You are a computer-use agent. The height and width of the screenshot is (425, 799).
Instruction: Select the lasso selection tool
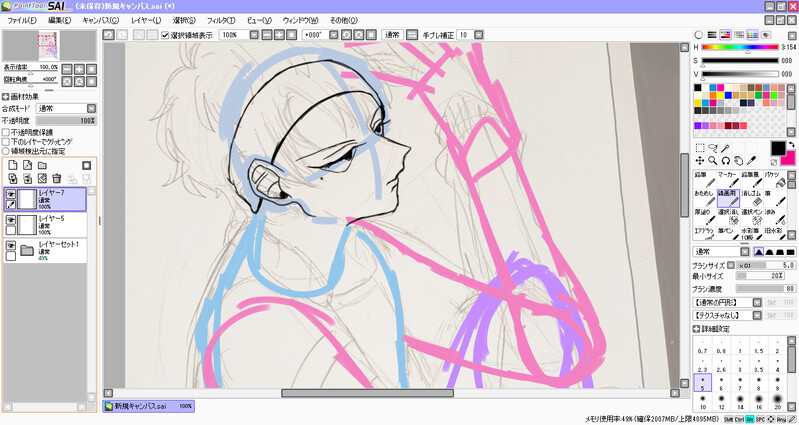pyautogui.click(x=712, y=148)
